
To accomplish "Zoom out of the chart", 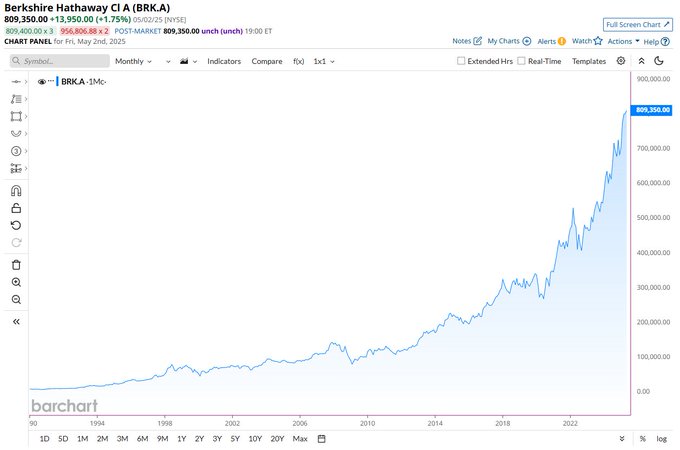I will (15, 300).
